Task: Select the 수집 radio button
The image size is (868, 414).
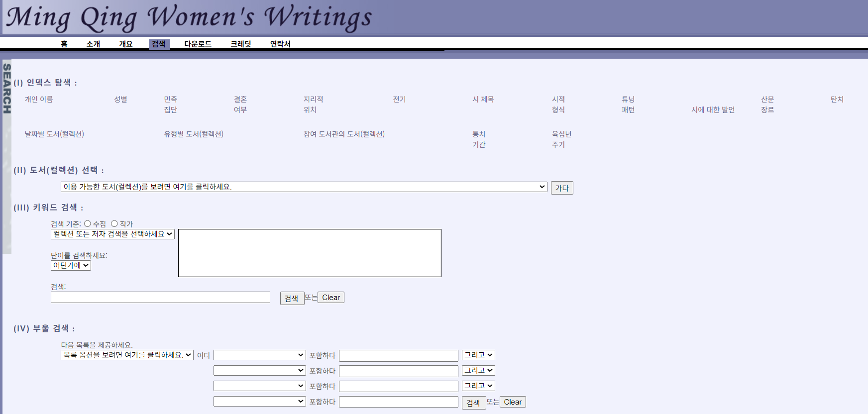Action: 88,224
